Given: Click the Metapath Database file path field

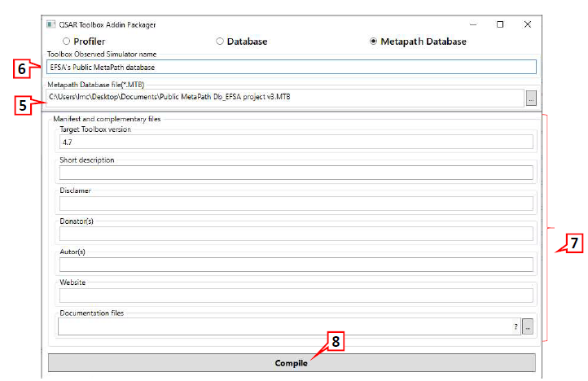Looking at the screenshot, I should [285, 97].
